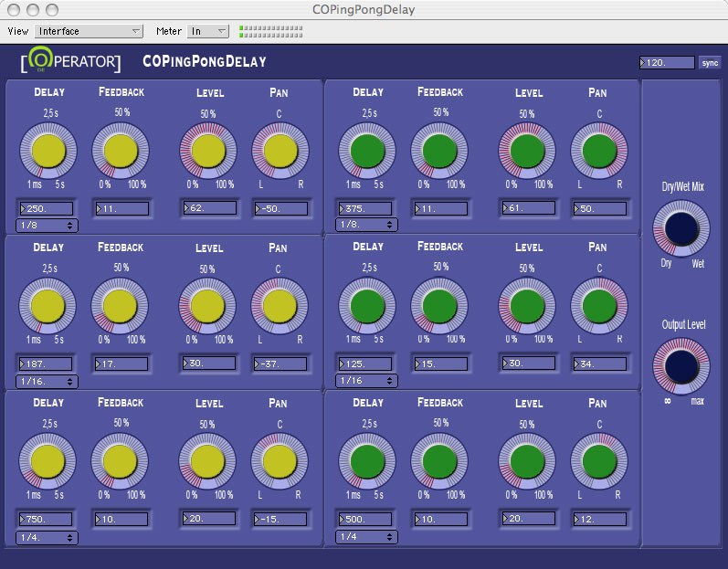Click the pan field showing 34
The image size is (728, 569).
600,364
